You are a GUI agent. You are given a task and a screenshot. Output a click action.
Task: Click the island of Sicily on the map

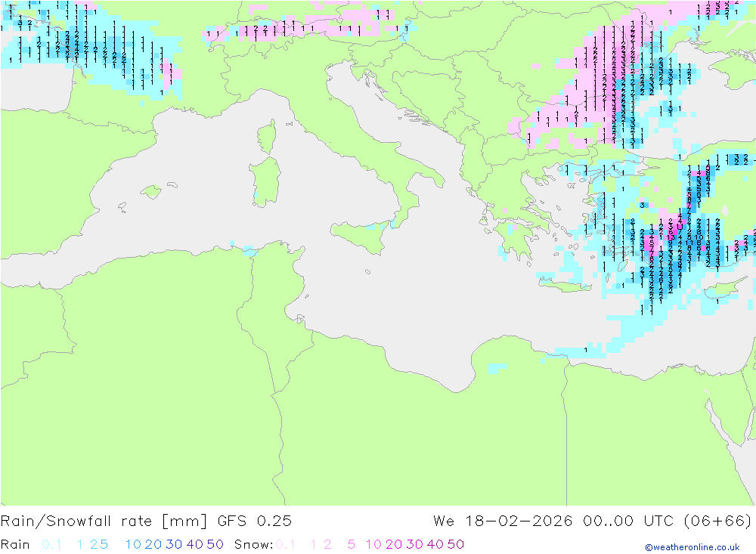tap(361, 237)
